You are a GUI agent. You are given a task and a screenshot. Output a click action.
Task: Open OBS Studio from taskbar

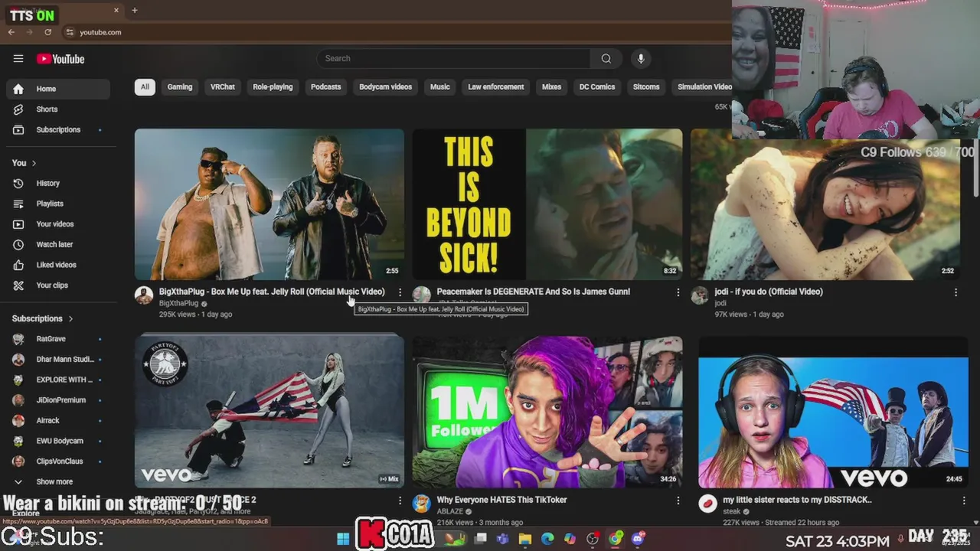[x=593, y=539]
